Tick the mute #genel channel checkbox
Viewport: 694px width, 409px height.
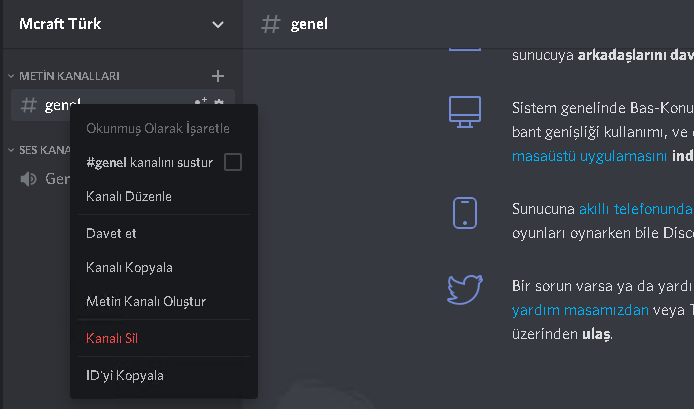(x=232, y=162)
